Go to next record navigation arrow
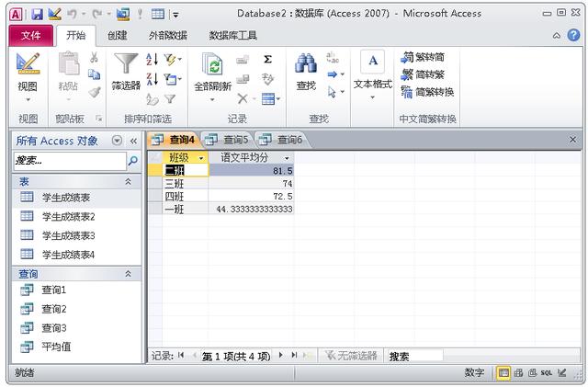Screen dimensions: 588x387 tap(280, 355)
